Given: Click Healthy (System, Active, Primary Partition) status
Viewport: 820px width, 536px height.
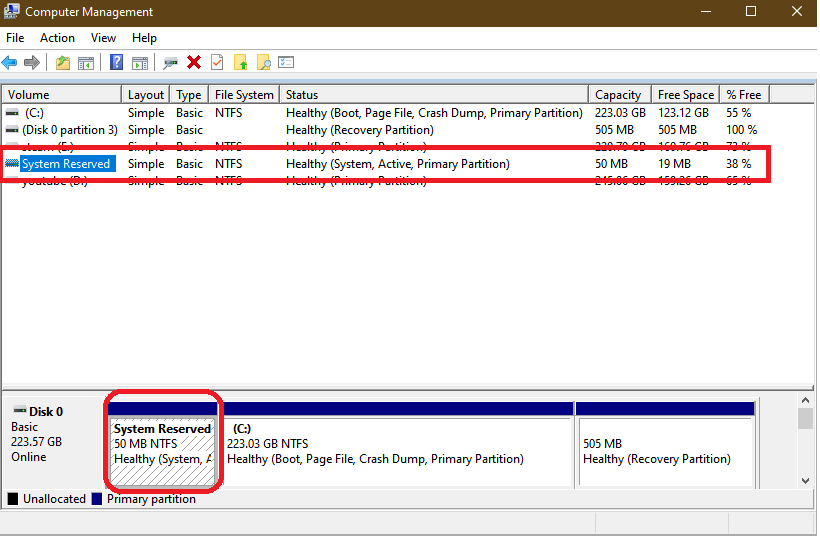Looking at the screenshot, I should point(398,164).
